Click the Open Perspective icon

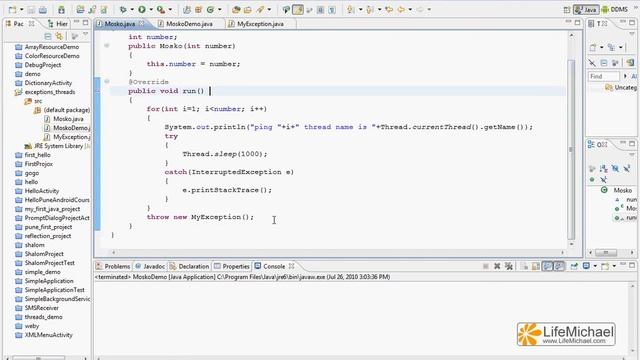[567, 9]
